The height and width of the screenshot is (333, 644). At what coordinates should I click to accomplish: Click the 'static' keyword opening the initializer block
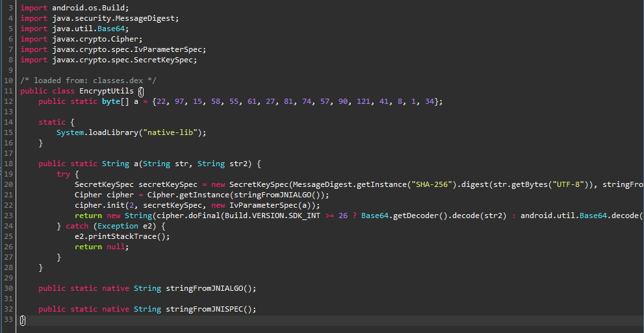point(52,122)
